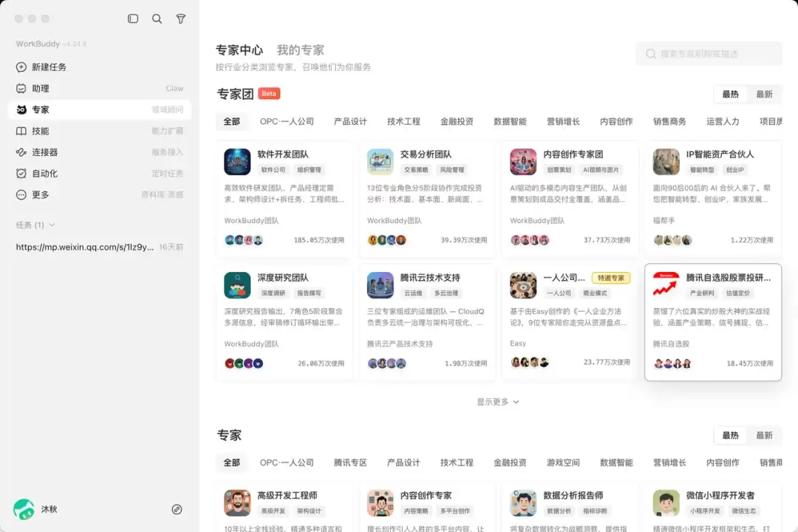Screen dimensions: 798x532
Task: Sort 专家团 by 最新
Action: pyautogui.click(x=765, y=94)
